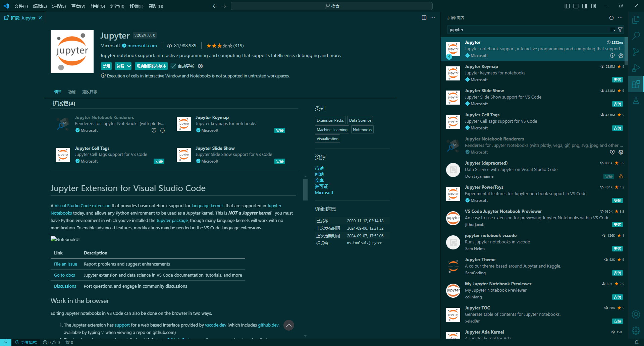644x346 pixels.
Task: Manage gear on Jupyter in marketplace list
Action: tap(621, 56)
